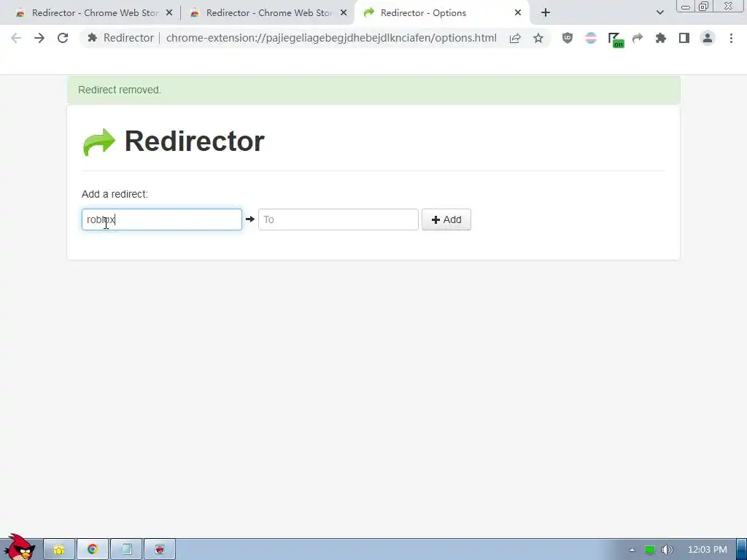Show hidden system tray icons

632,550
